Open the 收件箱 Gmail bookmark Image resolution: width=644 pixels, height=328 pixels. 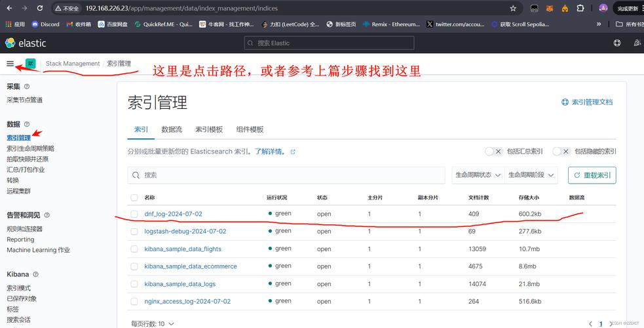click(79, 24)
